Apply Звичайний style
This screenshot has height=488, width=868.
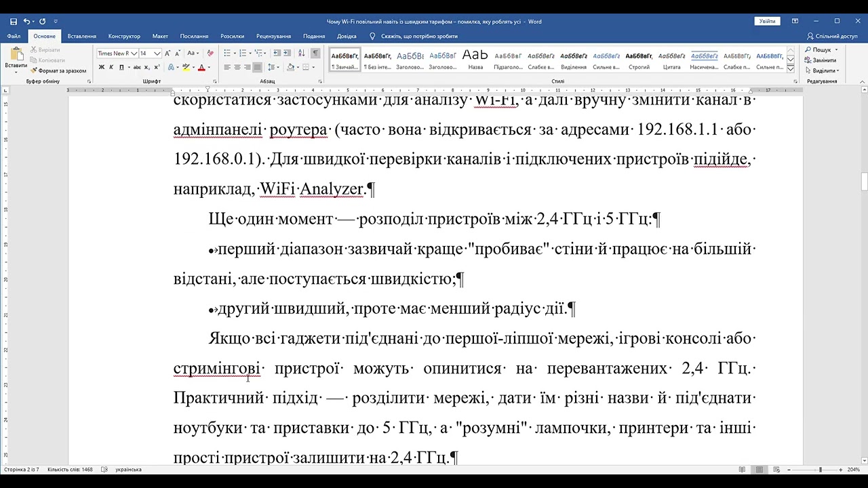pos(345,60)
